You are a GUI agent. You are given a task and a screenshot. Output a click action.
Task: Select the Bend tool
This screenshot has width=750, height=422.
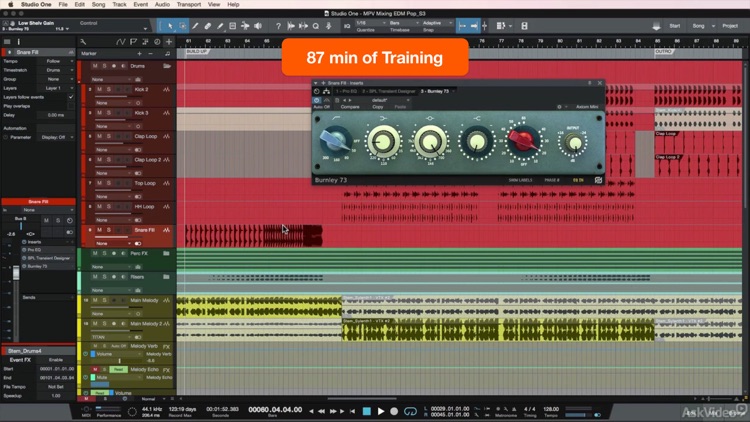245,26
